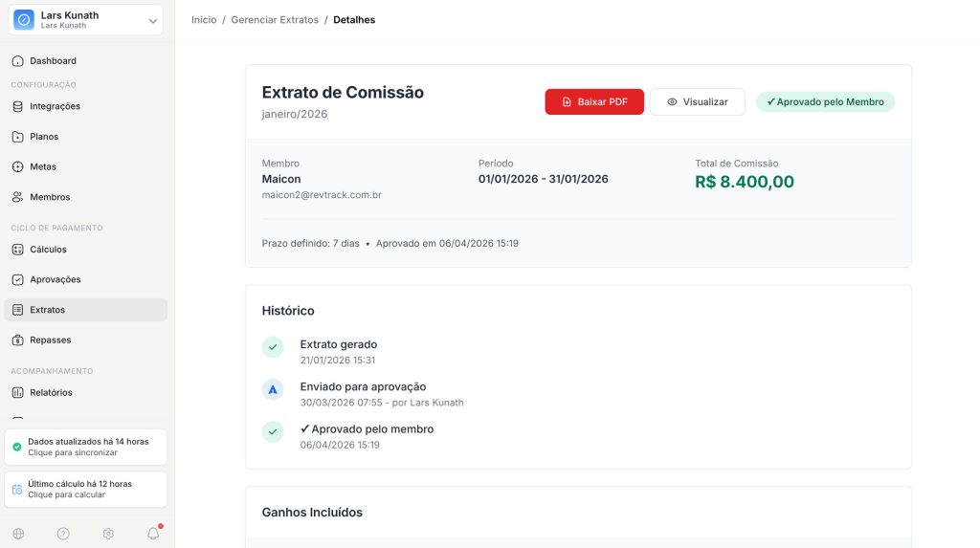Image resolution: width=980 pixels, height=548 pixels.
Task: Click the Cálculos calculator icon
Action: pos(17,250)
